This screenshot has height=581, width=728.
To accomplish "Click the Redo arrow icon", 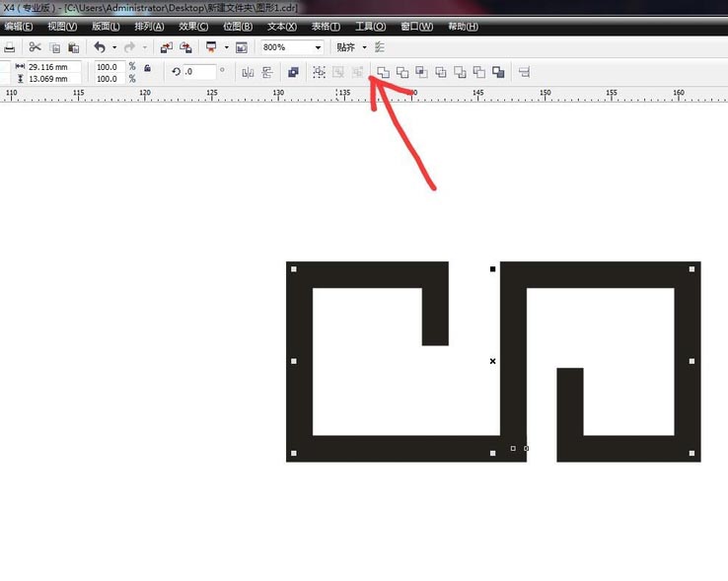I will point(129,47).
